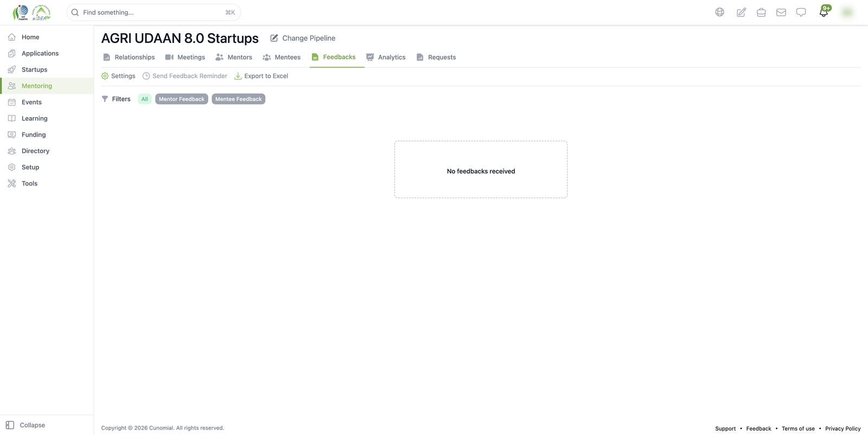The height and width of the screenshot is (435, 868).
Task: Click the organization logo at top left
Action: click(31, 12)
